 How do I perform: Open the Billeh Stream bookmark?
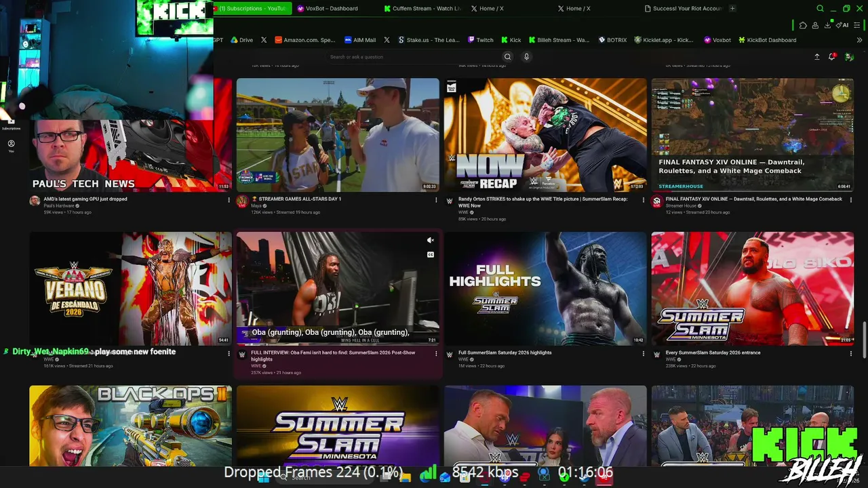click(x=559, y=40)
